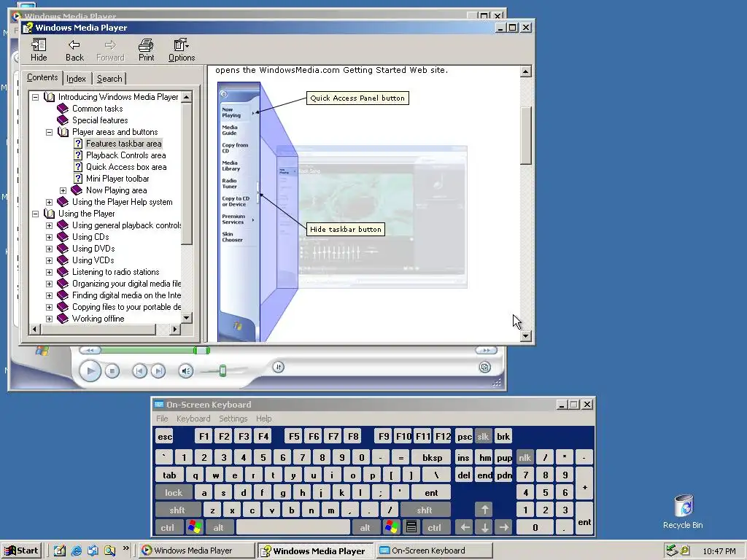Select Using VCDs topic text

(93, 260)
